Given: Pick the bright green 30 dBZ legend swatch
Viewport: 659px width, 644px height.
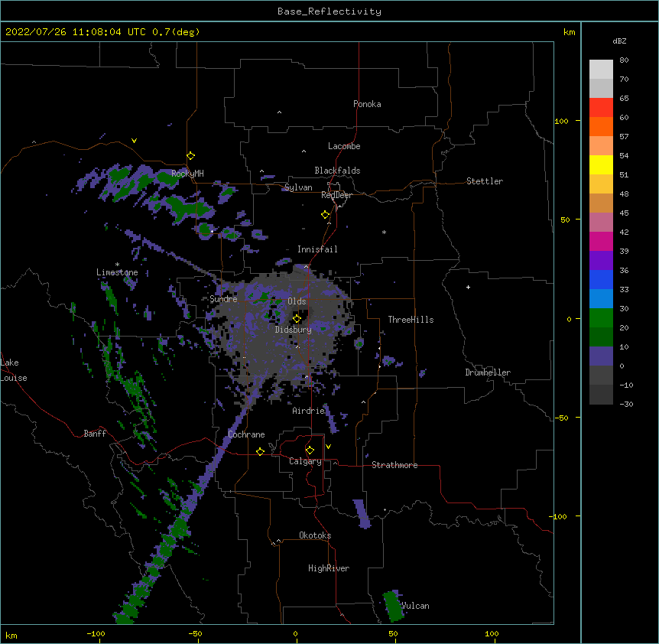Looking at the screenshot, I should point(601,318).
